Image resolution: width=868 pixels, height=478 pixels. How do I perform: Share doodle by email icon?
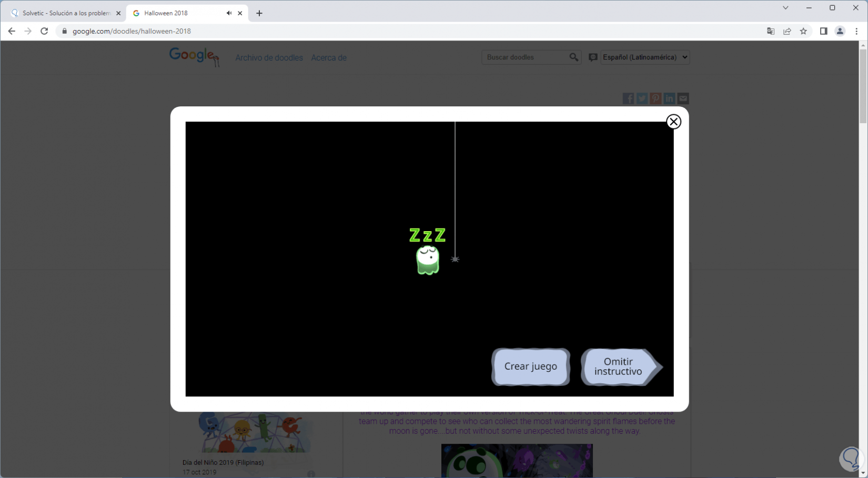coord(683,98)
